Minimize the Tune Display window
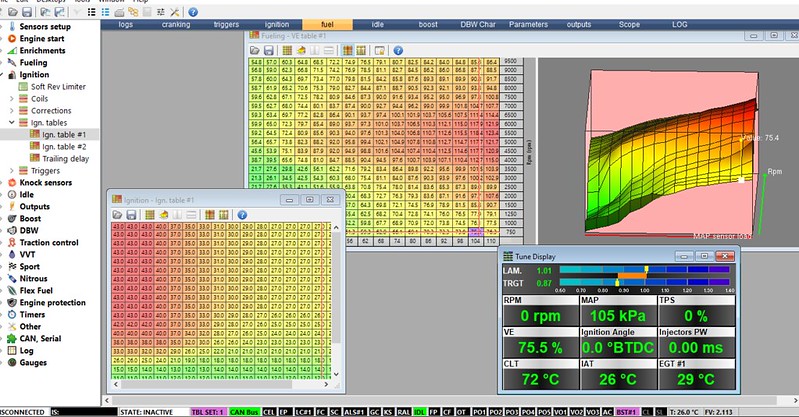 click(x=684, y=256)
